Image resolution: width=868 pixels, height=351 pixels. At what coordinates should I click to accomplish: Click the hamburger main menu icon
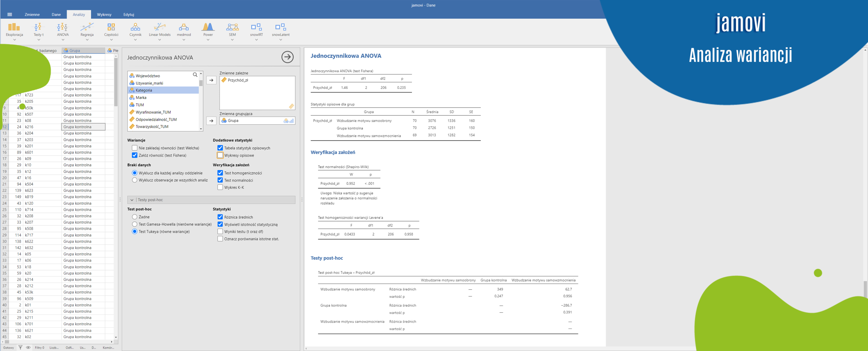tap(9, 15)
